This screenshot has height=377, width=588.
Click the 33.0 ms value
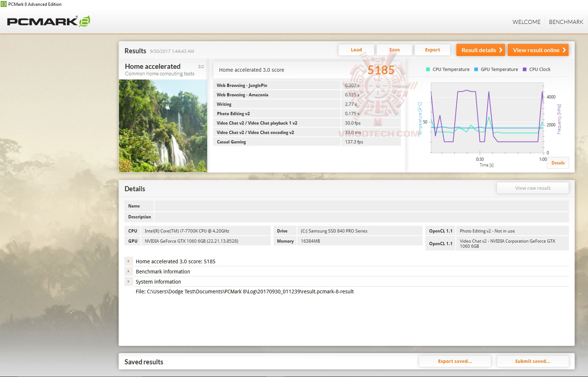[353, 133]
